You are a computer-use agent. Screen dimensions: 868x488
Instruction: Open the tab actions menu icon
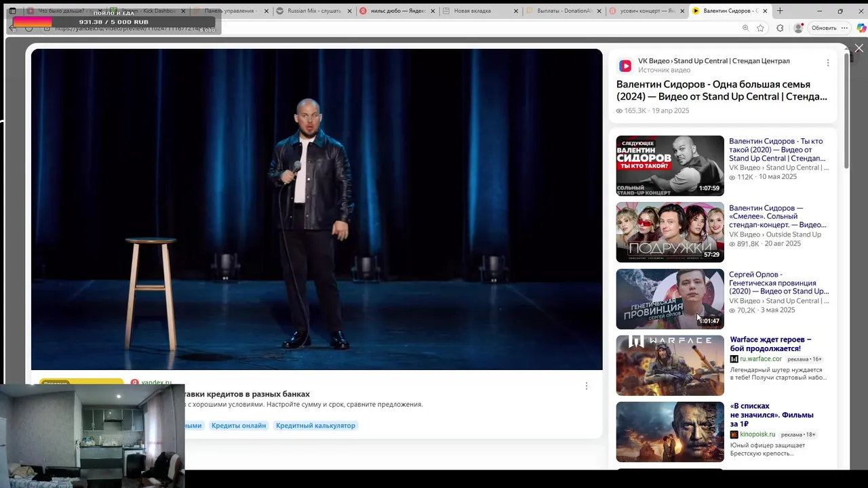[12, 11]
